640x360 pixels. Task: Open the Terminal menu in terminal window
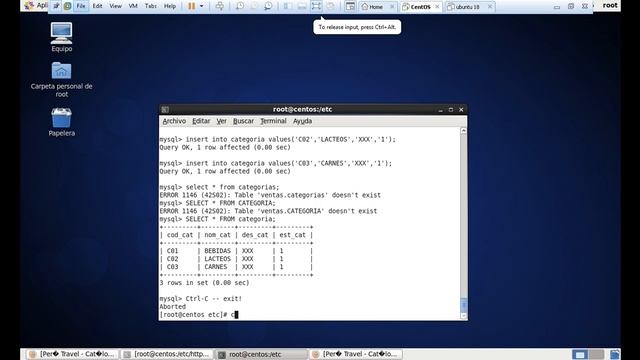tap(273, 121)
